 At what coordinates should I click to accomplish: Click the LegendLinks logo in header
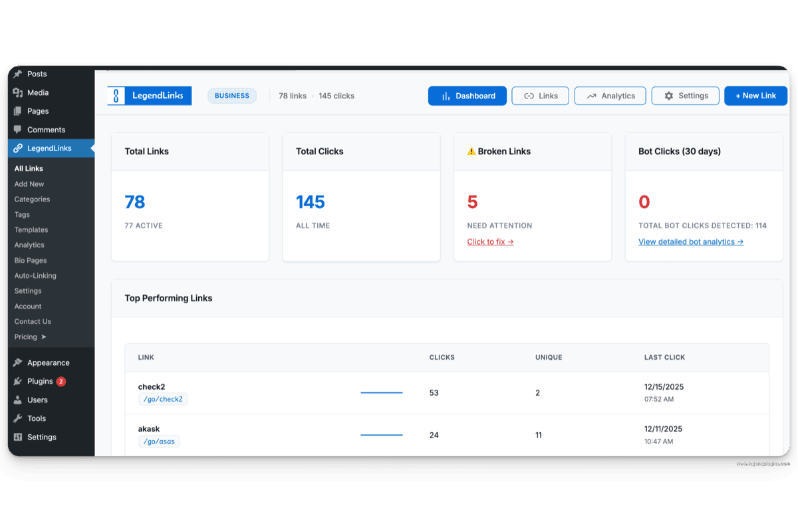pyautogui.click(x=150, y=96)
